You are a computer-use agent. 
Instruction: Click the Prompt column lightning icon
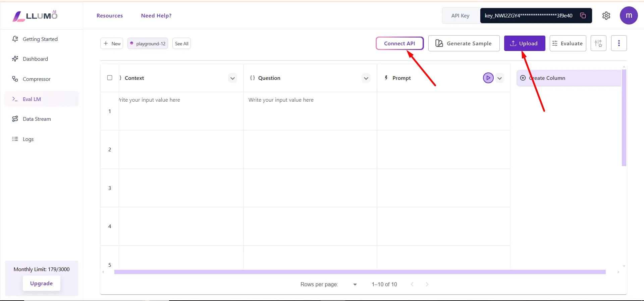pyautogui.click(x=386, y=78)
